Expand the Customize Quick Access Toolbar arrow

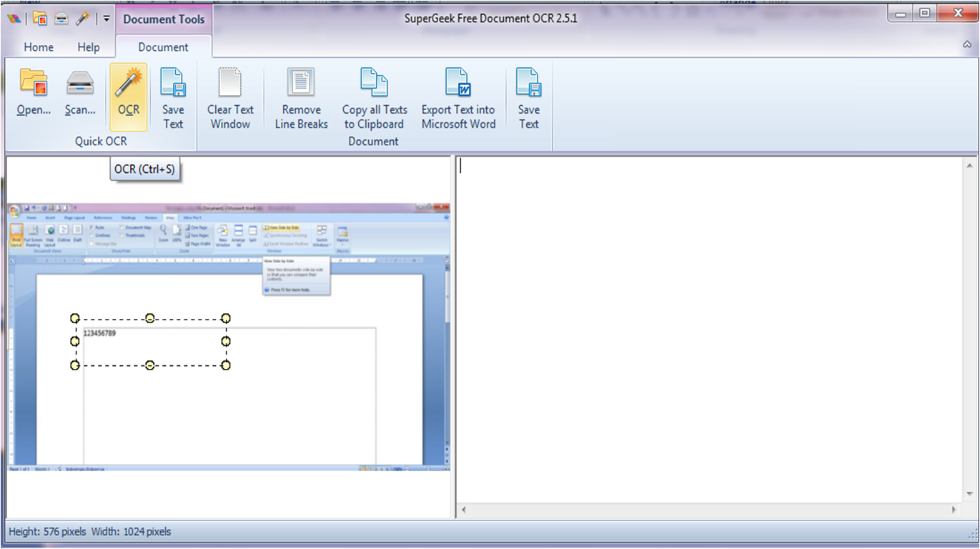click(107, 19)
